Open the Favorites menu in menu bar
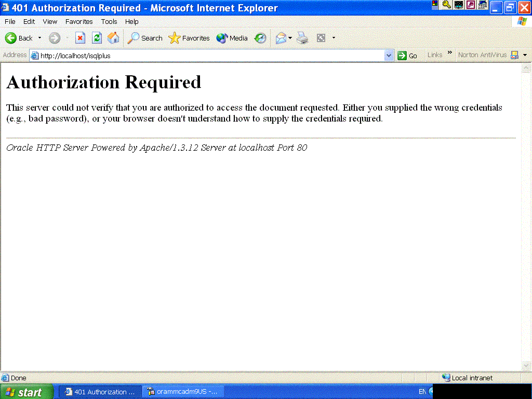Image resolution: width=532 pixels, height=399 pixels. (79, 21)
